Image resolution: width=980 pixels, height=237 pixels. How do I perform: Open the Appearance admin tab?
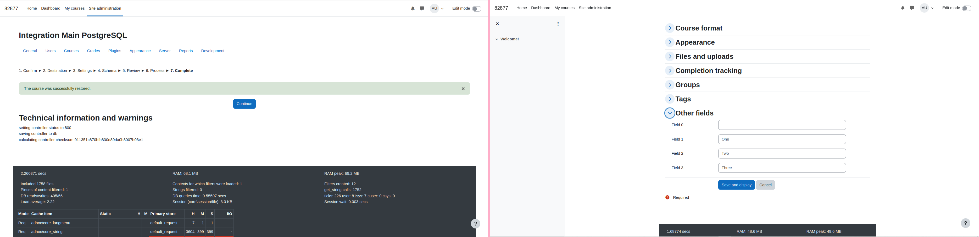coord(140,51)
